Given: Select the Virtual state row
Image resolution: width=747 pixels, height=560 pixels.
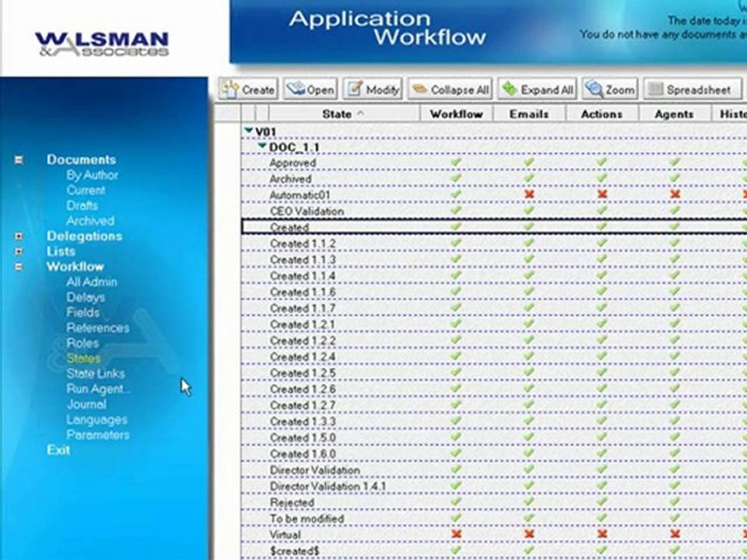Looking at the screenshot, I should click(x=494, y=535).
